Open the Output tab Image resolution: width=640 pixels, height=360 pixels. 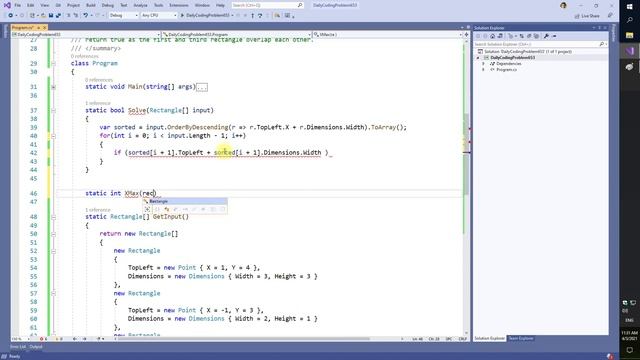pyautogui.click(x=36, y=347)
